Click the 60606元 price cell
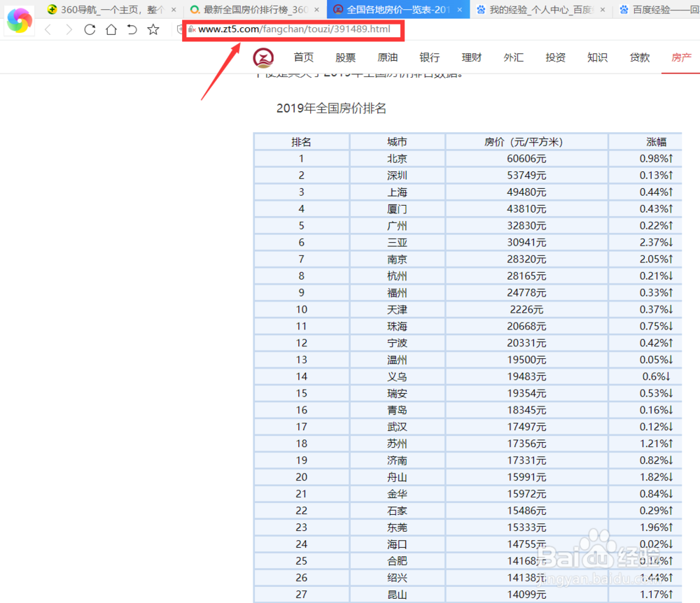 tap(526, 159)
